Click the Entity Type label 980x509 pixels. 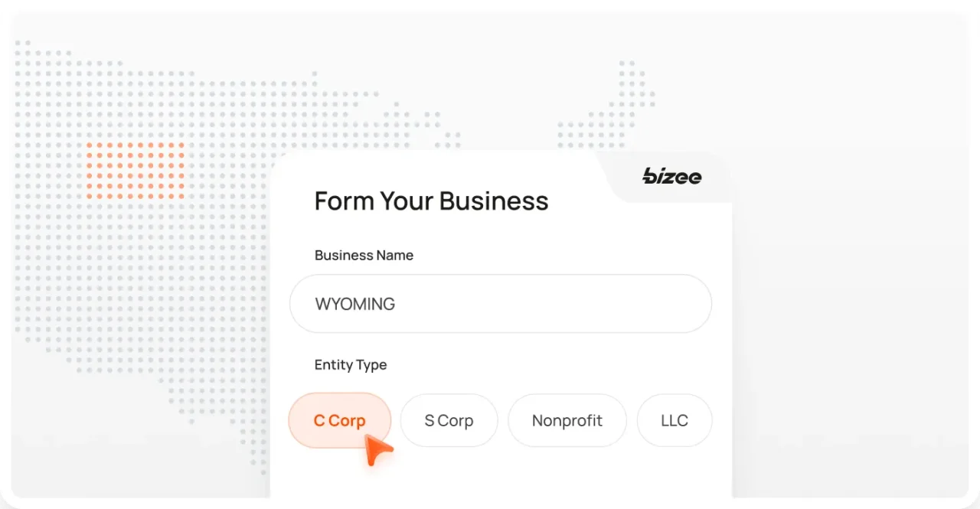(350, 364)
